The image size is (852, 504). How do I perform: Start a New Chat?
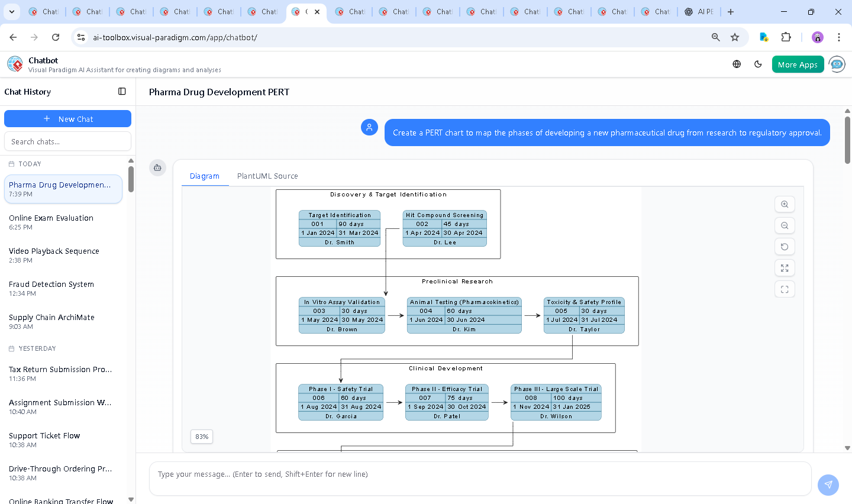pos(67,119)
